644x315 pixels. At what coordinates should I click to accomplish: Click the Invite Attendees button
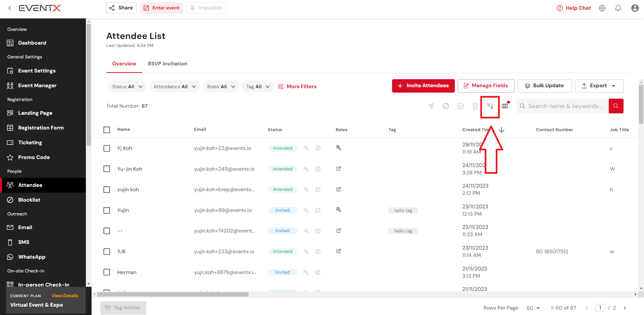[x=423, y=86]
